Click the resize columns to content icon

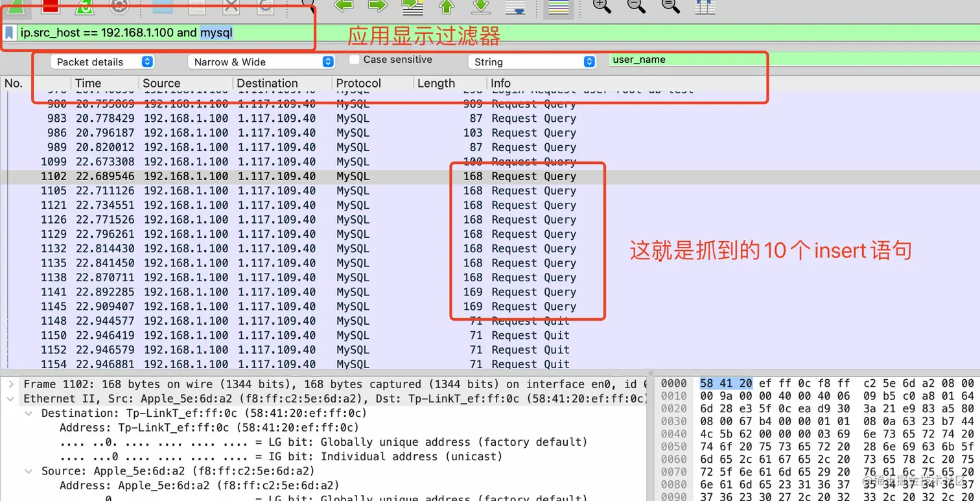click(705, 6)
